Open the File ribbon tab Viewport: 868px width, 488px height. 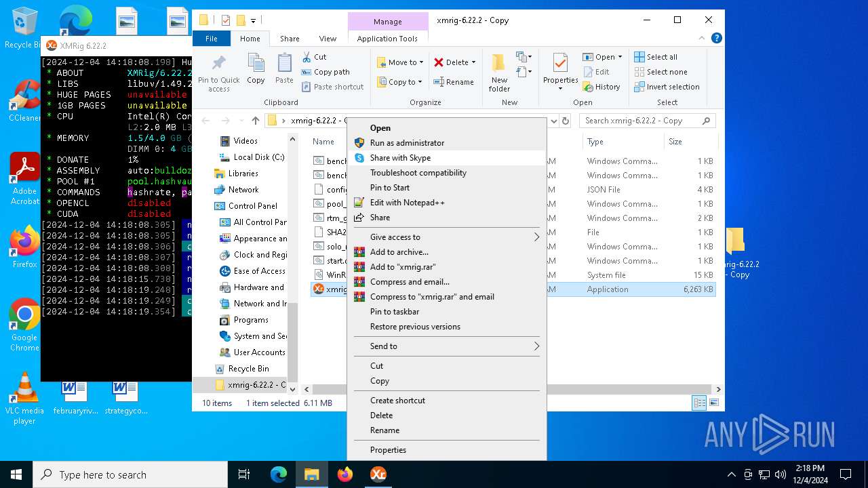click(212, 39)
